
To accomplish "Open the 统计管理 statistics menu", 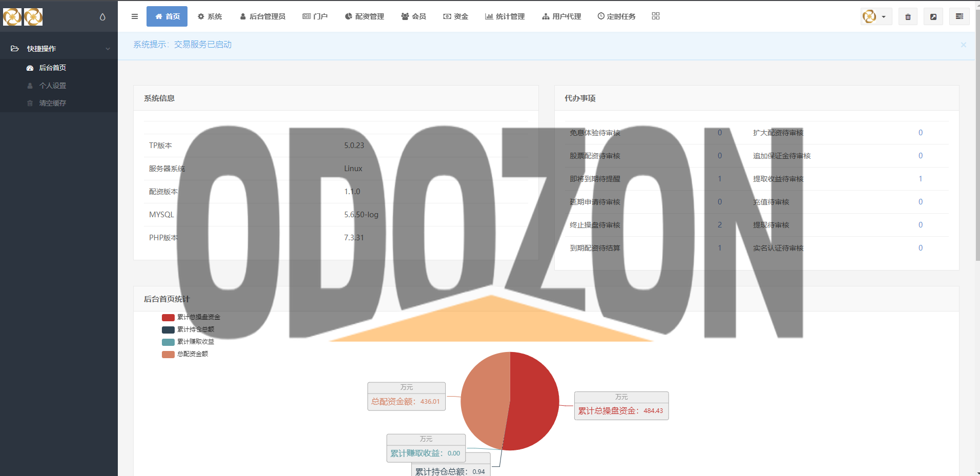I will tap(505, 16).
